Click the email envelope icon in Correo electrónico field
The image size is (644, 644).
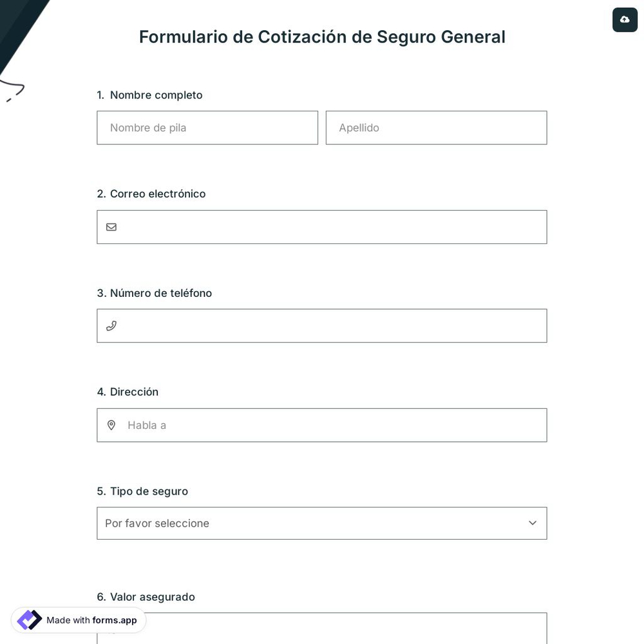[111, 227]
